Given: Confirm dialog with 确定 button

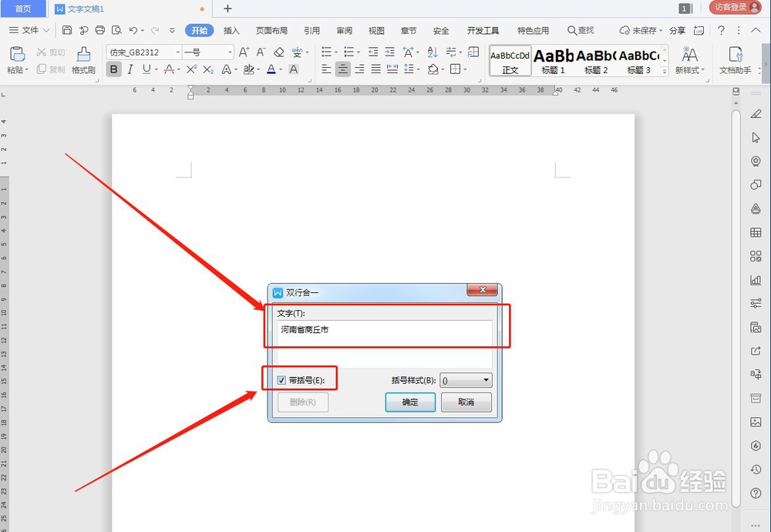Looking at the screenshot, I should click(x=410, y=402).
